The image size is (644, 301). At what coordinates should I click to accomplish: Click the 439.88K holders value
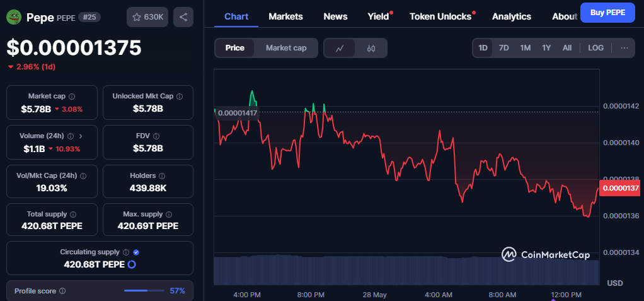point(148,188)
